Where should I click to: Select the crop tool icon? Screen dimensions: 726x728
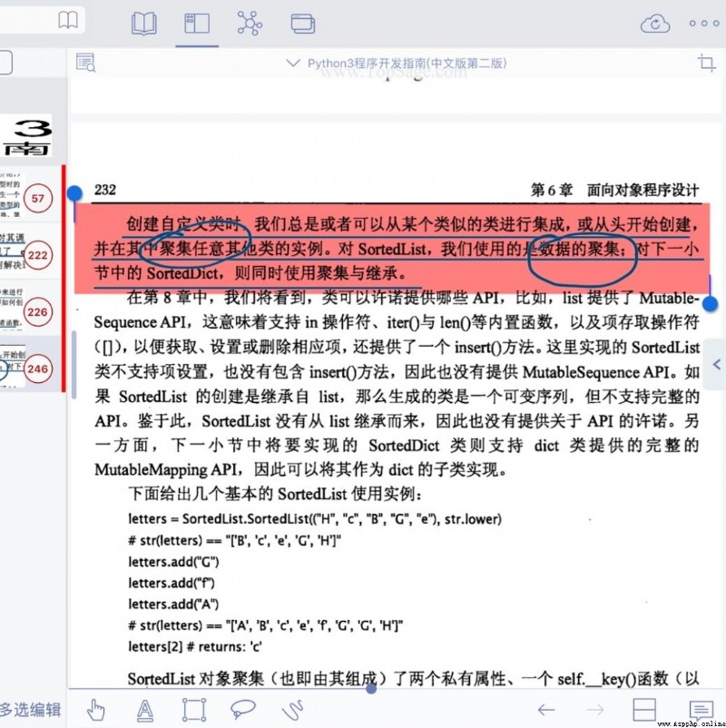coord(707,63)
